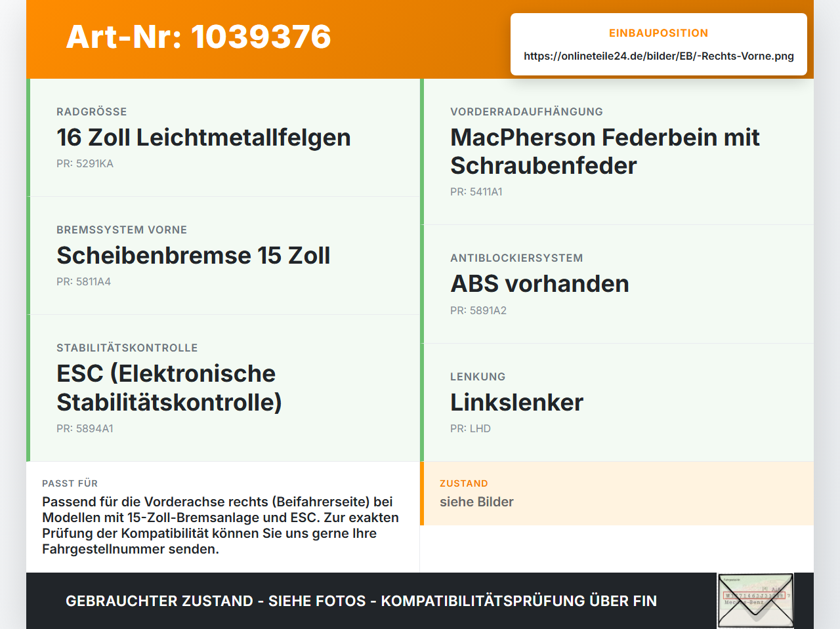Select MacPherson Federbein mit Schraubenfeder text
Viewport: 840px width, 629px height.
pos(604,152)
